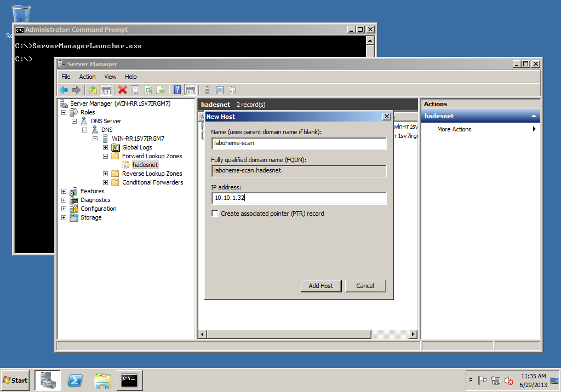561x392 pixels.
Task: Click the IP address input field
Action: pyautogui.click(x=299, y=198)
